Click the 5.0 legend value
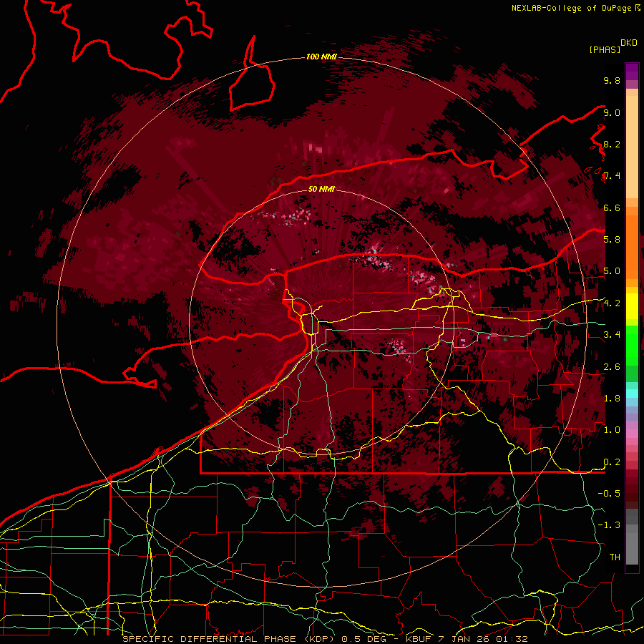Screen dimensions: 644x644 click(x=612, y=271)
